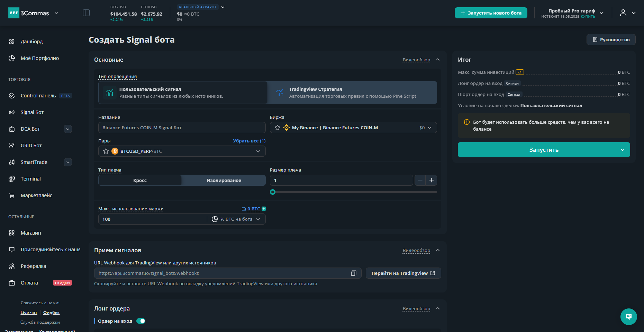644x332 pixels.
Task: Collapse the Основные section
Action: 438,60
